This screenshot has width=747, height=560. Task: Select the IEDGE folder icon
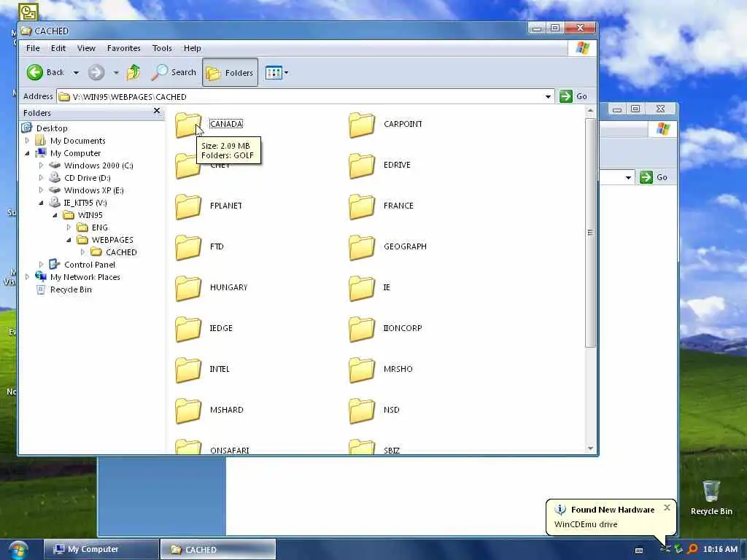pyautogui.click(x=188, y=329)
